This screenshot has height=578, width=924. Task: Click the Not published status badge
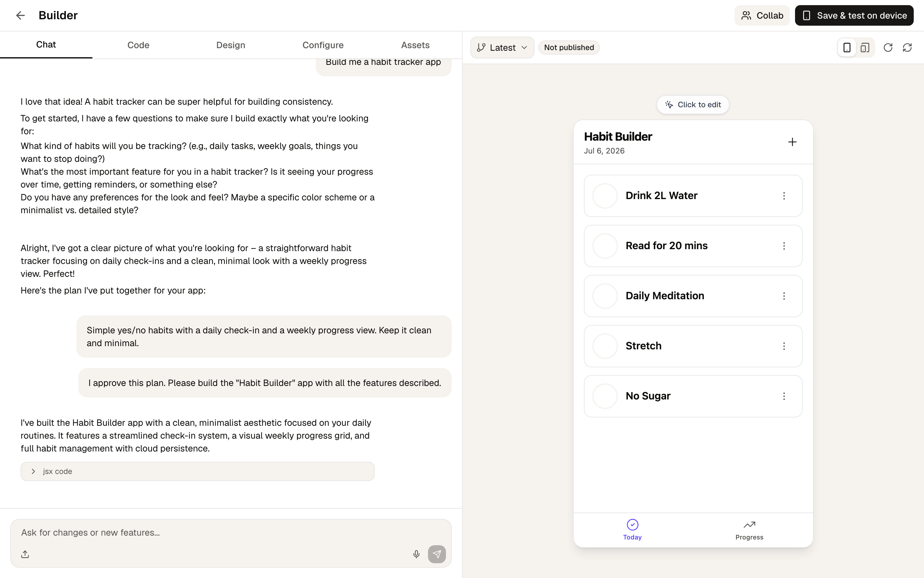coord(569,48)
